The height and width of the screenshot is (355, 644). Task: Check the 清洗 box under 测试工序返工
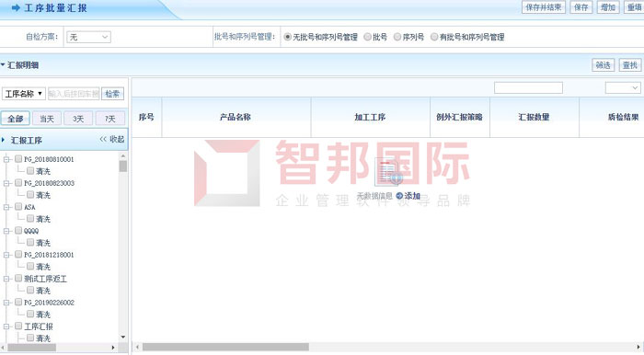click(x=30, y=290)
